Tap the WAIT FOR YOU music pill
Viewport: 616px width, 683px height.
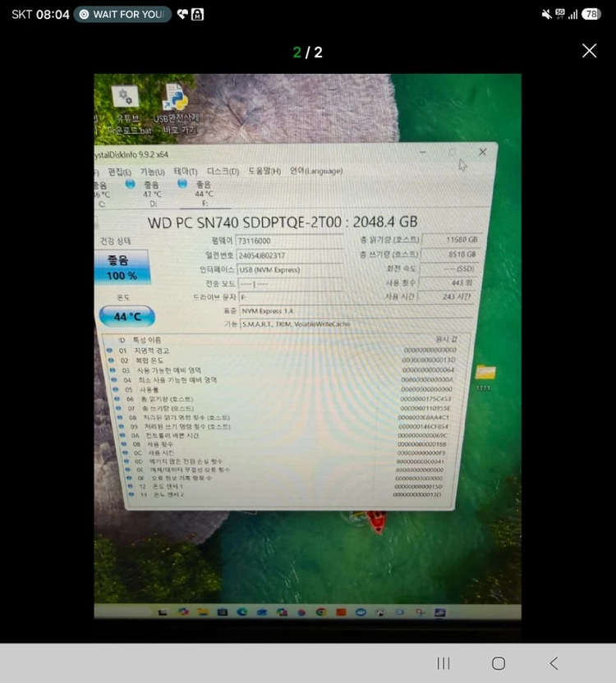coord(122,15)
